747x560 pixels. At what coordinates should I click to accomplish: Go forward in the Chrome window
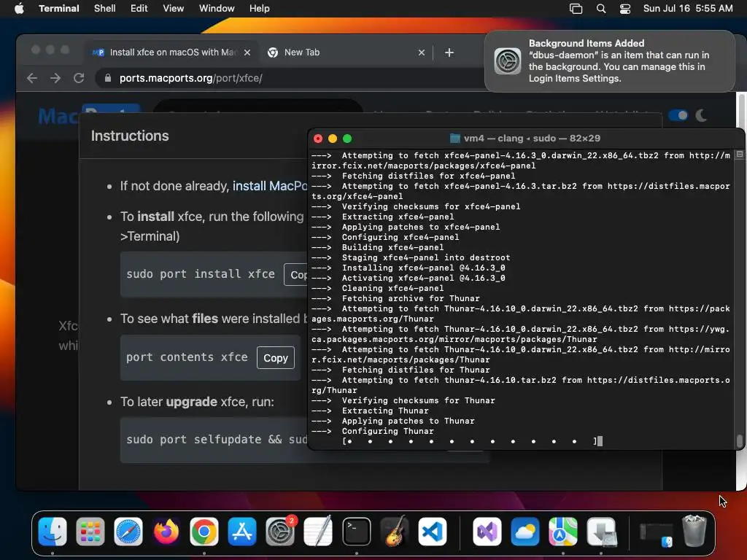55,78
